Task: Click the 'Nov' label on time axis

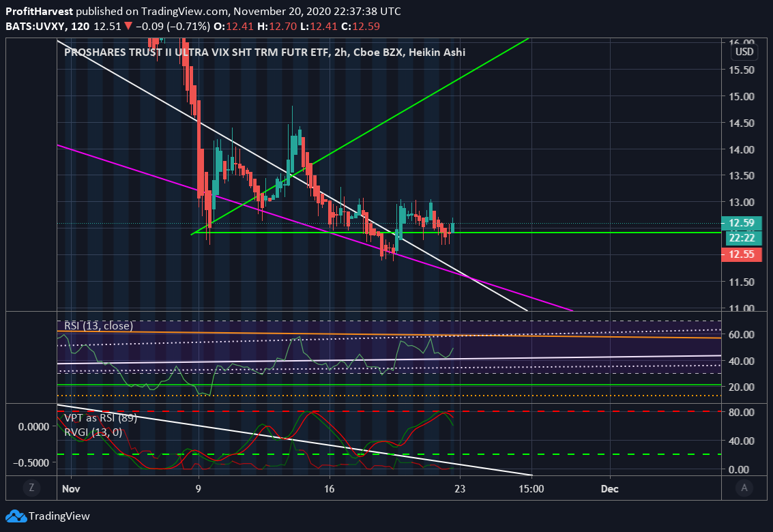Action: (71, 488)
